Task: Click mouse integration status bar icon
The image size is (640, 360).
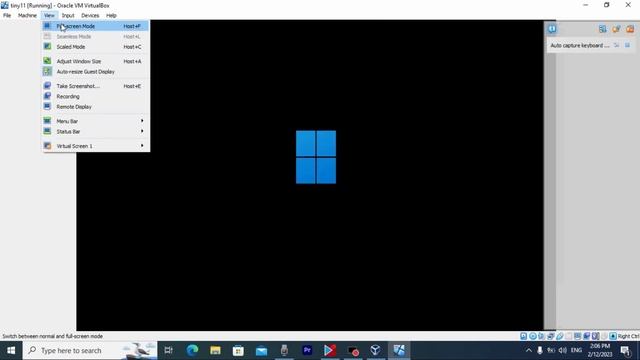Action: pos(604,336)
